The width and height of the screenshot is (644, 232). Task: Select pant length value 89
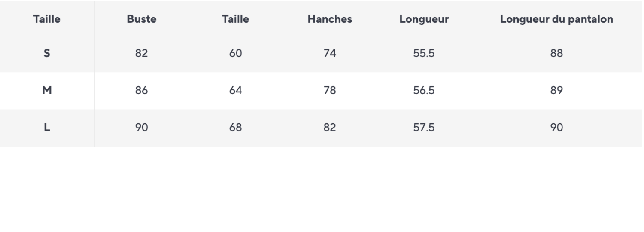556,91
